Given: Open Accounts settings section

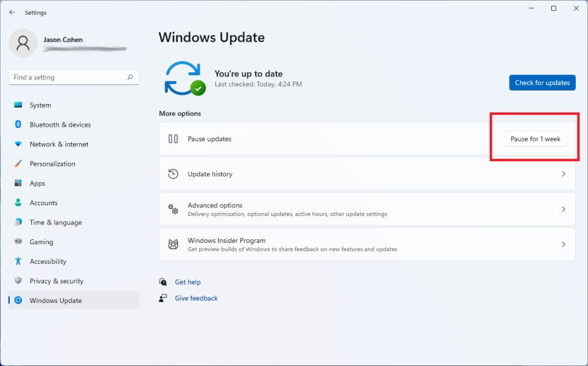Looking at the screenshot, I should (43, 203).
